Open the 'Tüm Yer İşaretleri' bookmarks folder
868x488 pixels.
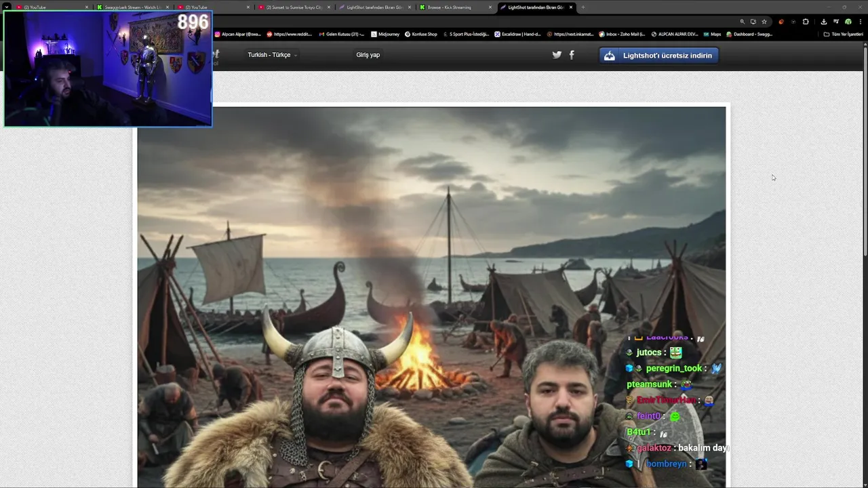point(843,34)
